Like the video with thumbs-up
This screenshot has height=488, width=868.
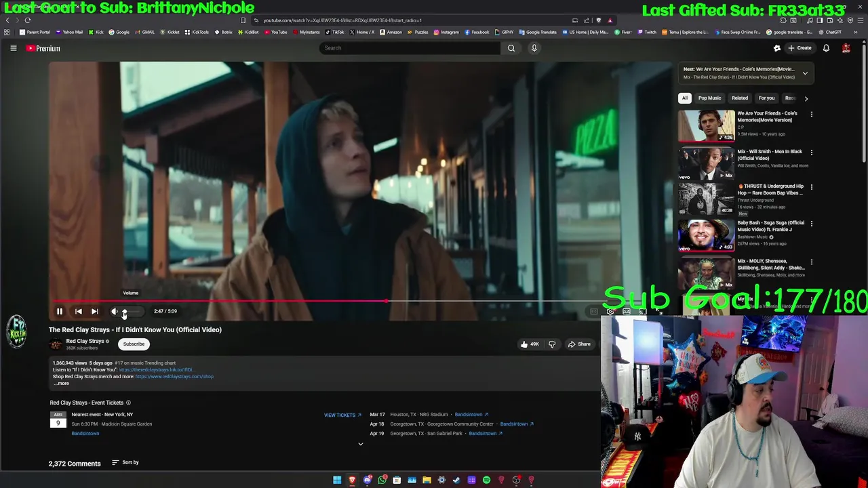(530, 344)
